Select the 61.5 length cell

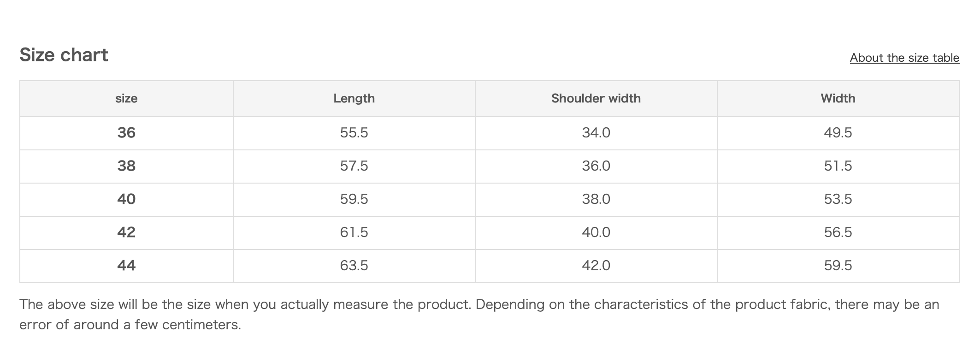coord(354,232)
